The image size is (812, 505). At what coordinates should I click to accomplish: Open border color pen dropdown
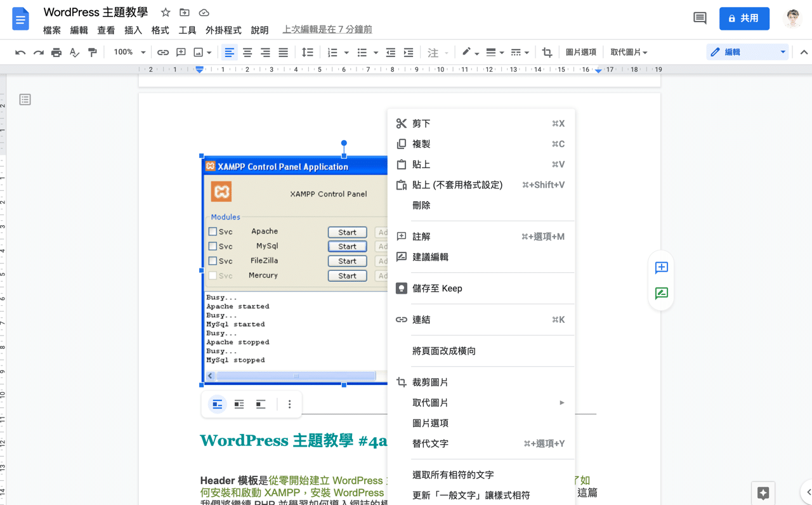click(470, 53)
